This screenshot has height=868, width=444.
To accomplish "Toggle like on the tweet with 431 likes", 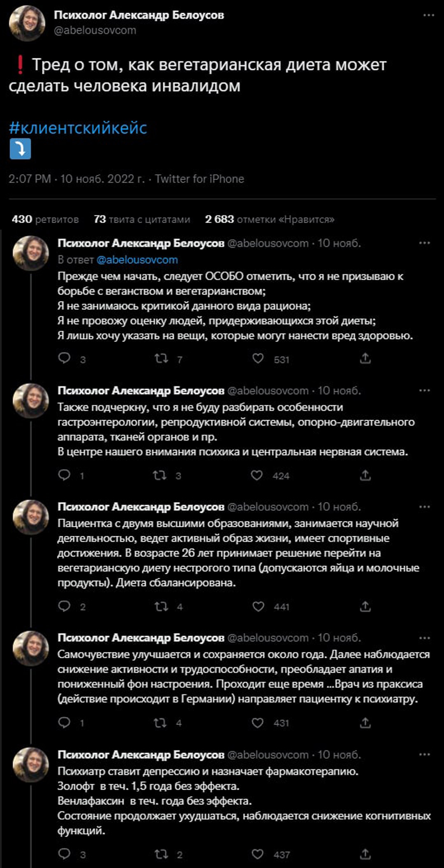I will pos(257,722).
